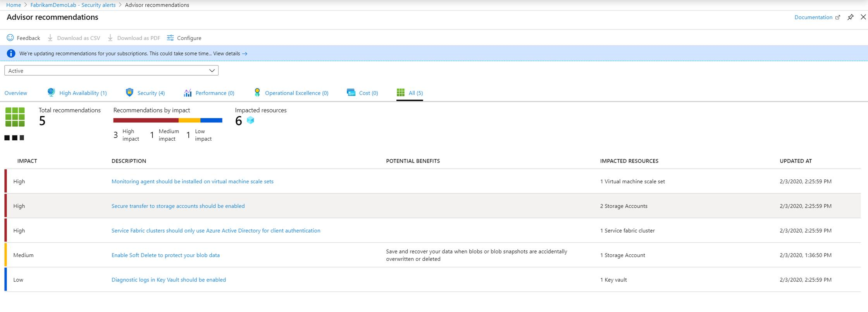Sort by the IMPACT column header
Image resolution: width=868 pixels, height=312 pixels.
(27, 161)
